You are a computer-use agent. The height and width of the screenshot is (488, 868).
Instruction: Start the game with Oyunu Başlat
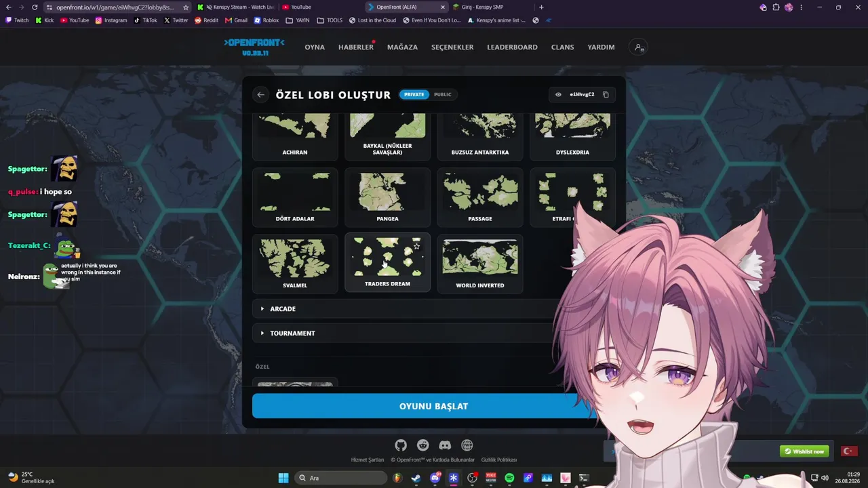[424, 406]
